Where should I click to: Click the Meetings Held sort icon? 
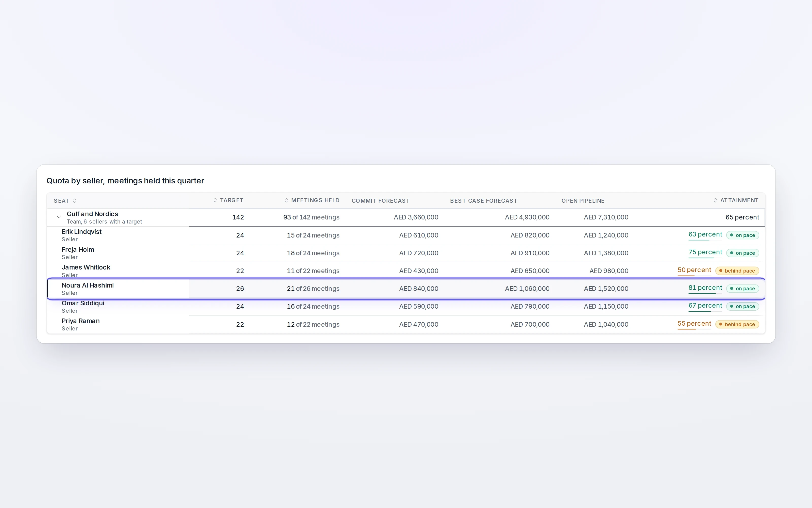[x=286, y=200]
